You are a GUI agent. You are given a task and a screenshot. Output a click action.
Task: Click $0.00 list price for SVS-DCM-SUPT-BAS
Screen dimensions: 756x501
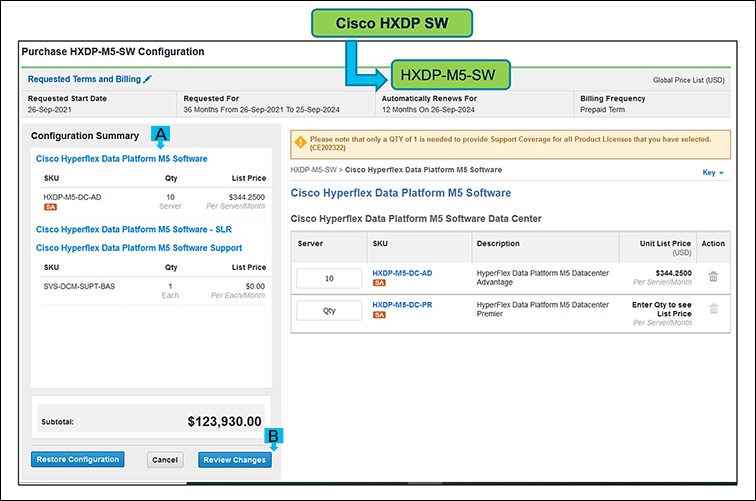coord(255,286)
